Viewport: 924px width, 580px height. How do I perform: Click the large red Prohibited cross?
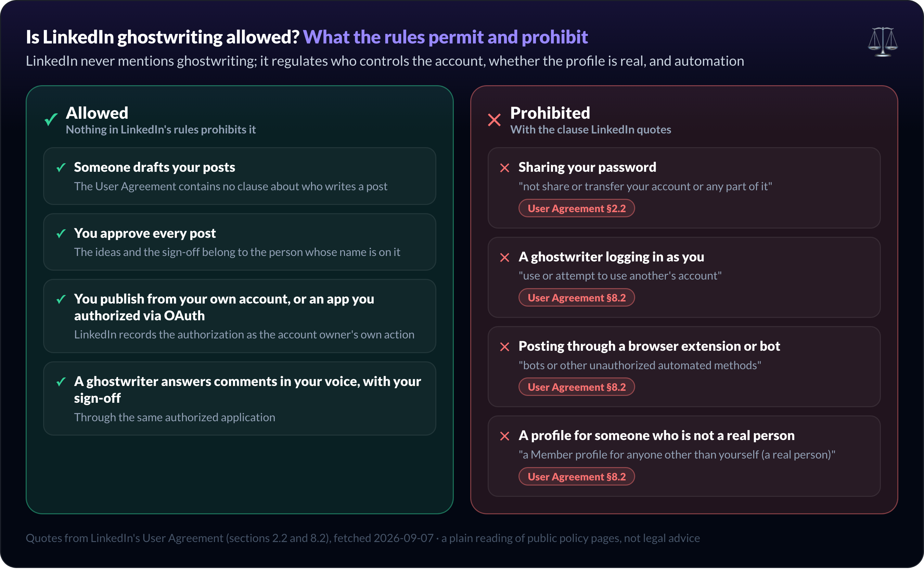pyautogui.click(x=494, y=120)
